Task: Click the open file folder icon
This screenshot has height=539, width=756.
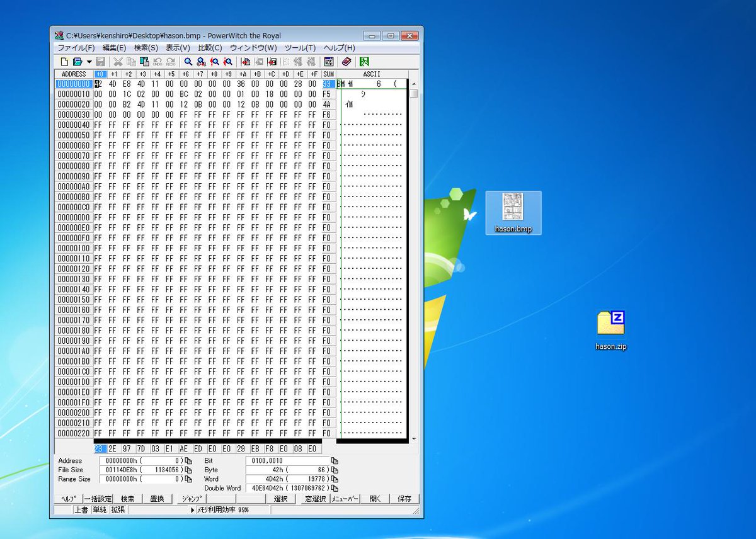Action: click(77, 62)
